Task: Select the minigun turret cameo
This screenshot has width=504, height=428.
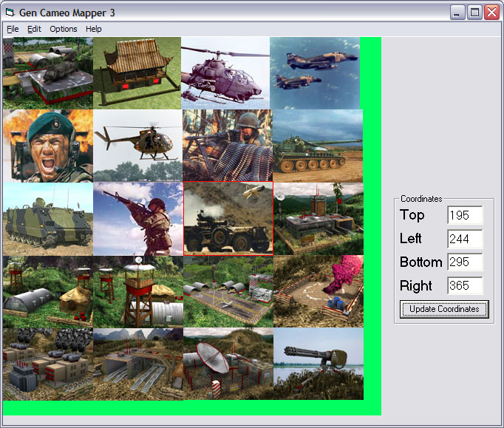Action: click(319, 364)
